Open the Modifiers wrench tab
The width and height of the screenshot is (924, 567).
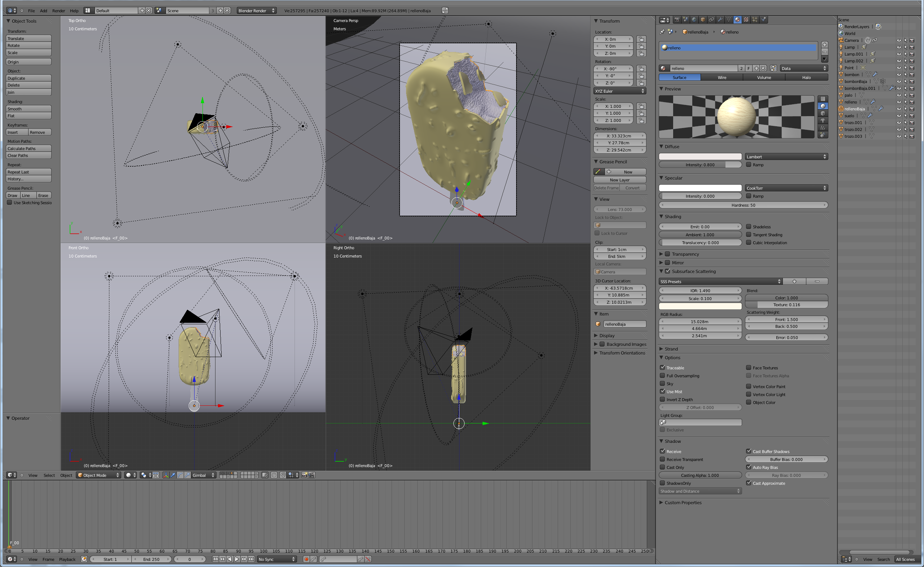(x=720, y=20)
